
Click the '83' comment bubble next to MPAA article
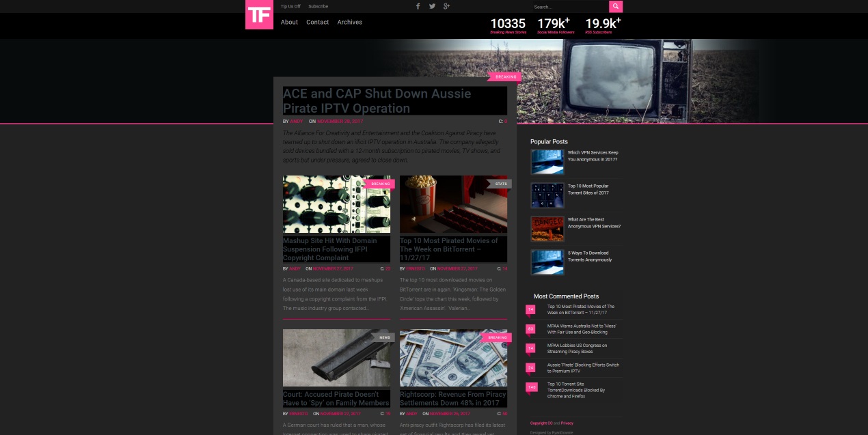(531, 328)
